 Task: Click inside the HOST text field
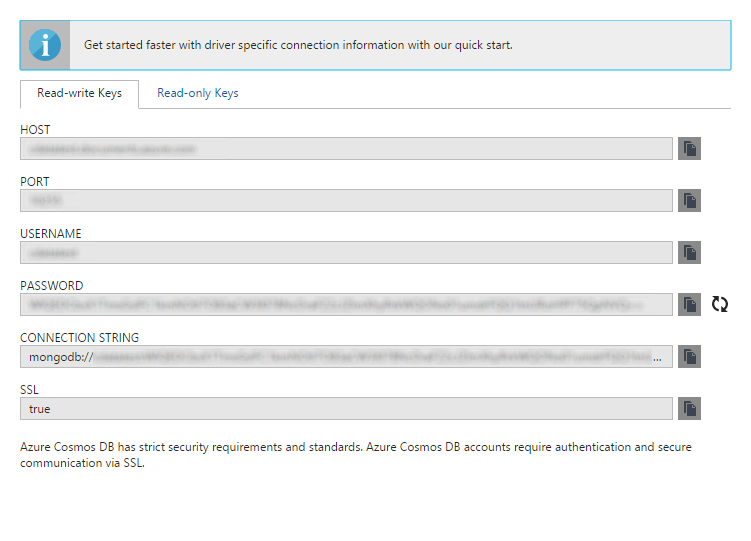346,149
